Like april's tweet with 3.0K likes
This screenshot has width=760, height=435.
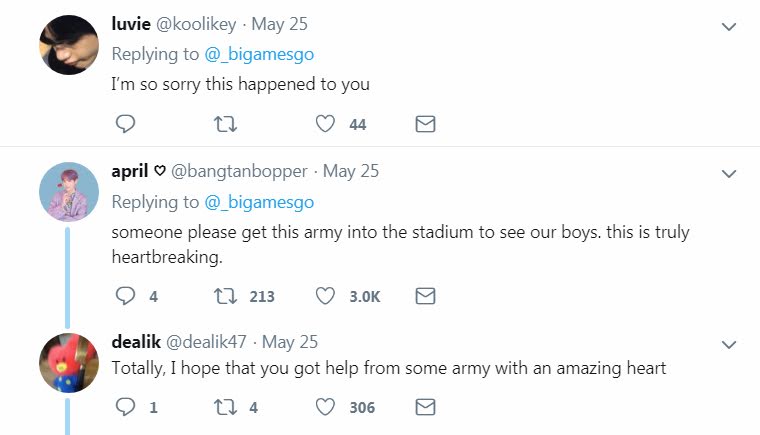pyautogui.click(x=324, y=296)
